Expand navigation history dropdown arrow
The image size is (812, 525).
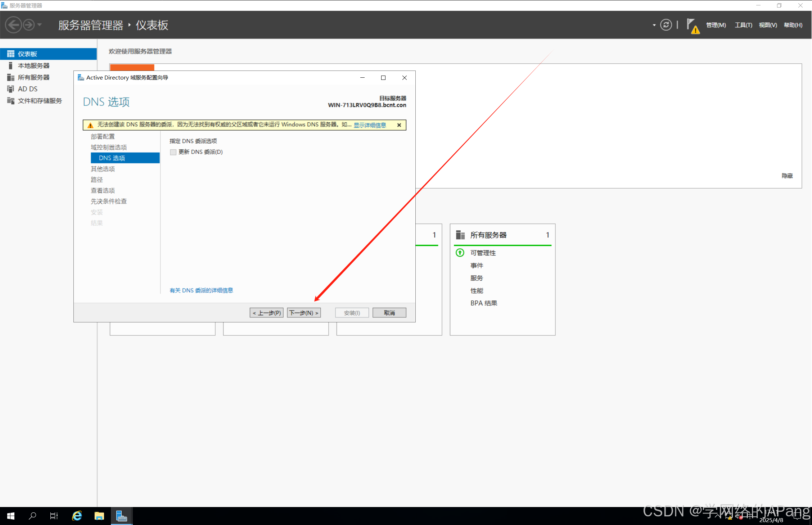(40, 25)
